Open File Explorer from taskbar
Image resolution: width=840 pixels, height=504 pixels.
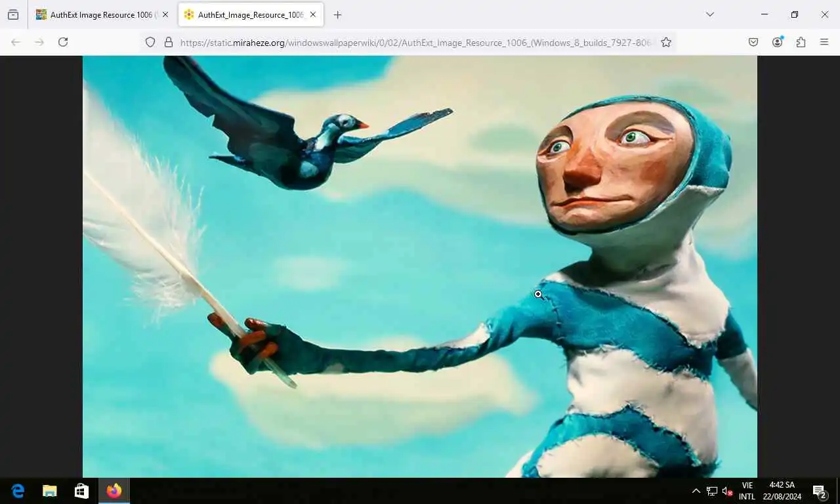[49, 491]
